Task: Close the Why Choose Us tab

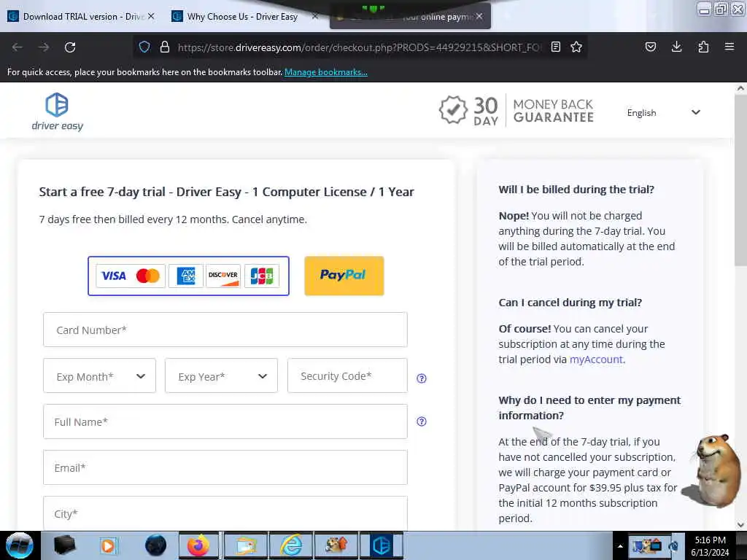Action: (315, 16)
